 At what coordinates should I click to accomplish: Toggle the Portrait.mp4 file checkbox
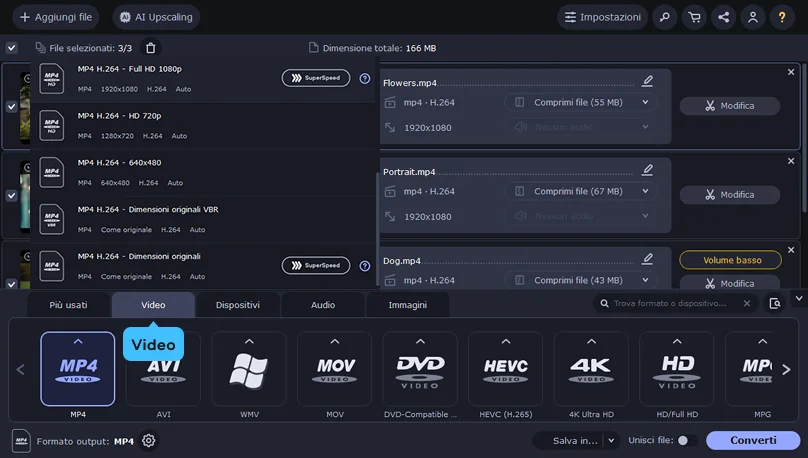[11, 196]
